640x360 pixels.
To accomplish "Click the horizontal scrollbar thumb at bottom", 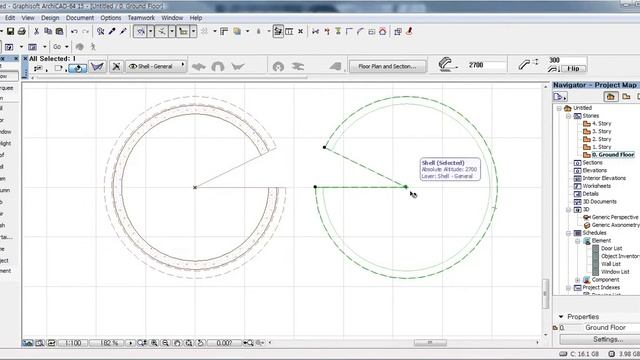I will click(430, 343).
